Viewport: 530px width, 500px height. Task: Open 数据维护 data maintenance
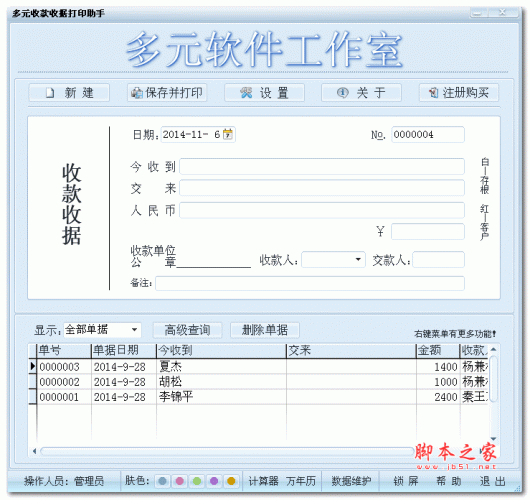351,481
